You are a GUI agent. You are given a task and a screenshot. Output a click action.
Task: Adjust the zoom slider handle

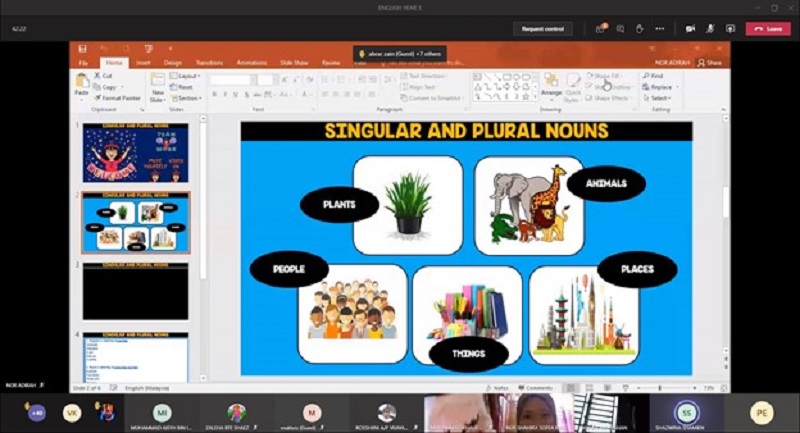(660, 388)
